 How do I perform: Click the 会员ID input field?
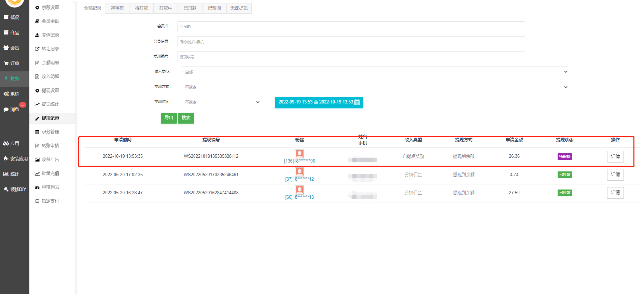351,27
